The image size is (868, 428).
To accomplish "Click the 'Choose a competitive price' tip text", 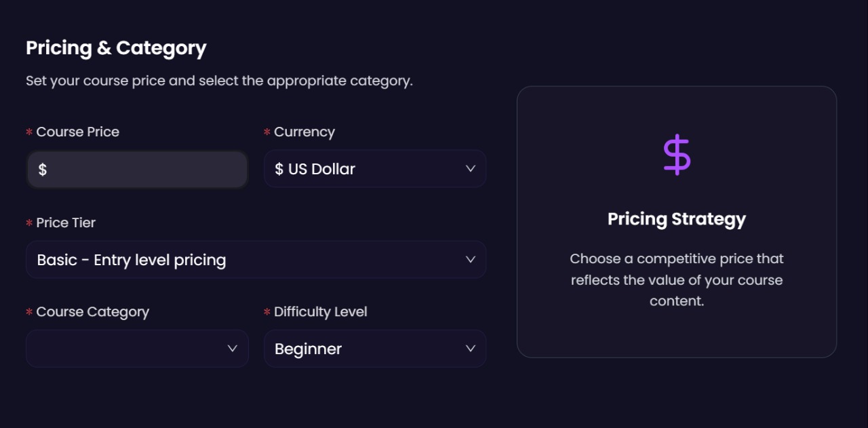I will (x=677, y=279).
